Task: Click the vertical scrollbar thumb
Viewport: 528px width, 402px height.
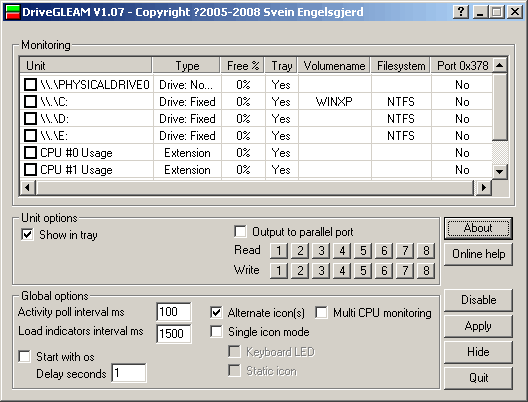Action: click(x=500, y=106)
